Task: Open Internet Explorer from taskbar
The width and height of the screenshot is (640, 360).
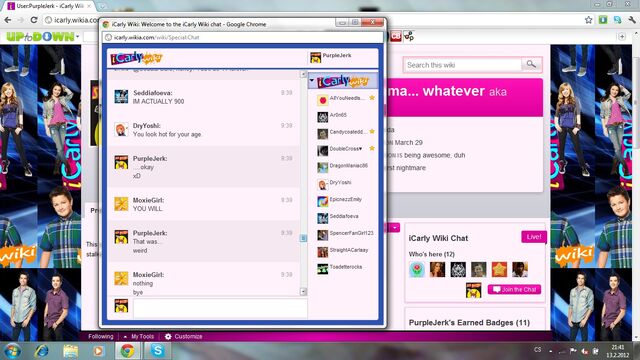Action: click(x=42, y=351)
